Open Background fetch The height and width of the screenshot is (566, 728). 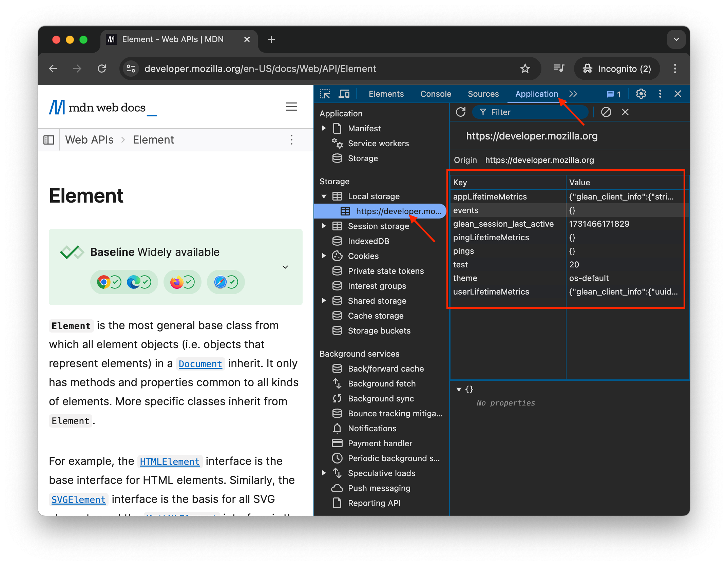click(382, 383)
